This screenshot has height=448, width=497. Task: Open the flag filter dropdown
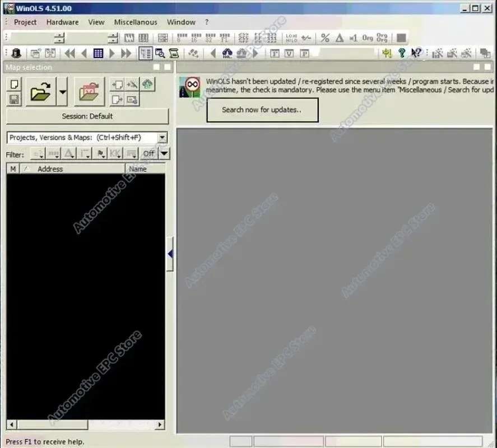[x=100, y=153]
